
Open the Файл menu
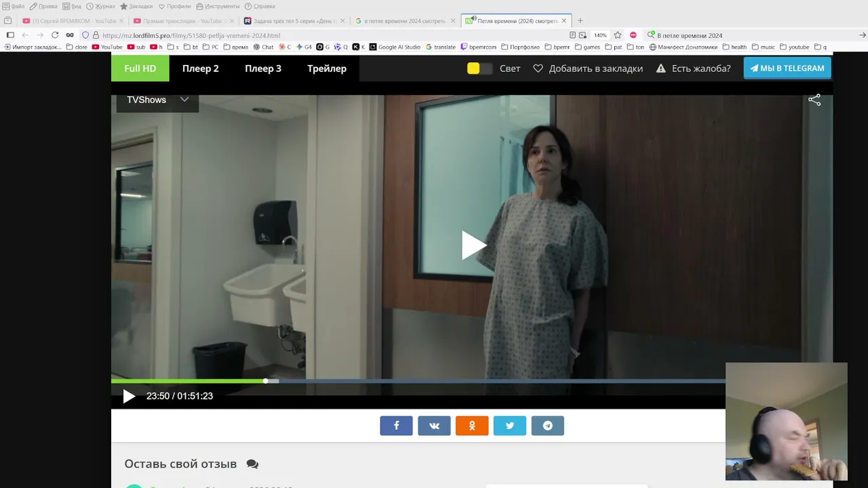coord(14,6)
